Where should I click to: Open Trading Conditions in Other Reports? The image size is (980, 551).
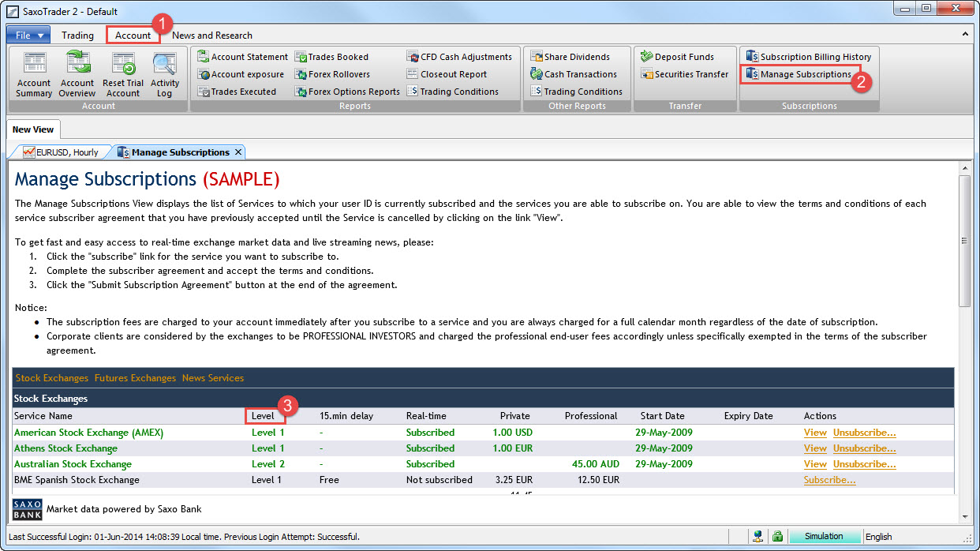pyautogui.click(x=576, y=92)
